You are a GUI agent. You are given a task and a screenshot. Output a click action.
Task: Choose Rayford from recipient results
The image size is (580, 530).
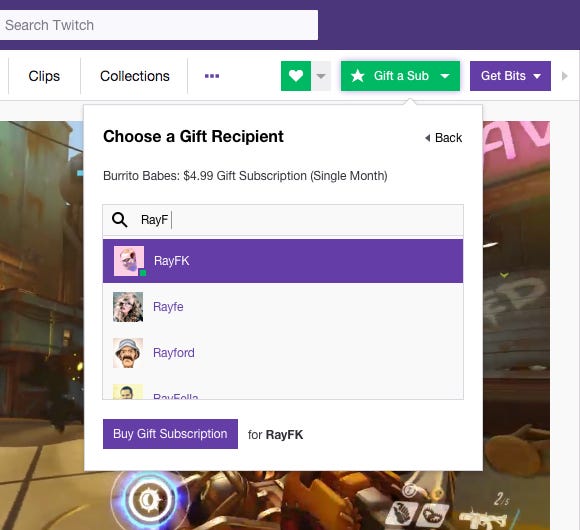click(283, 353)
